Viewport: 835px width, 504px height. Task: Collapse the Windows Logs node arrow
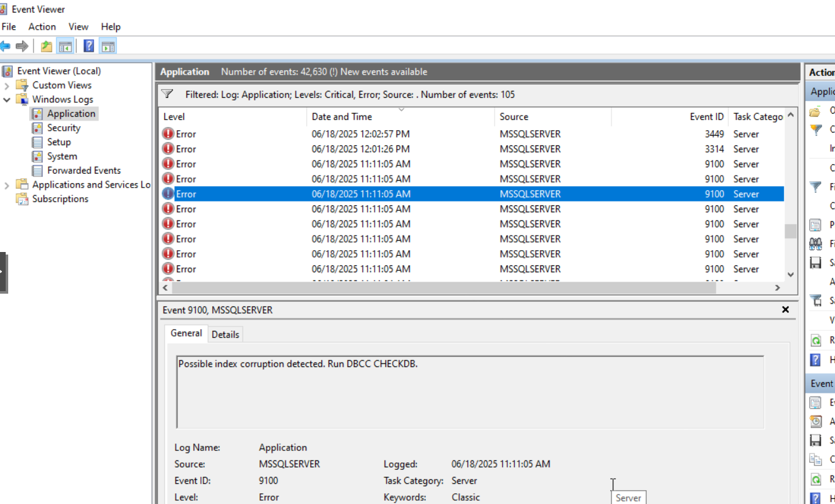point(7,99)
